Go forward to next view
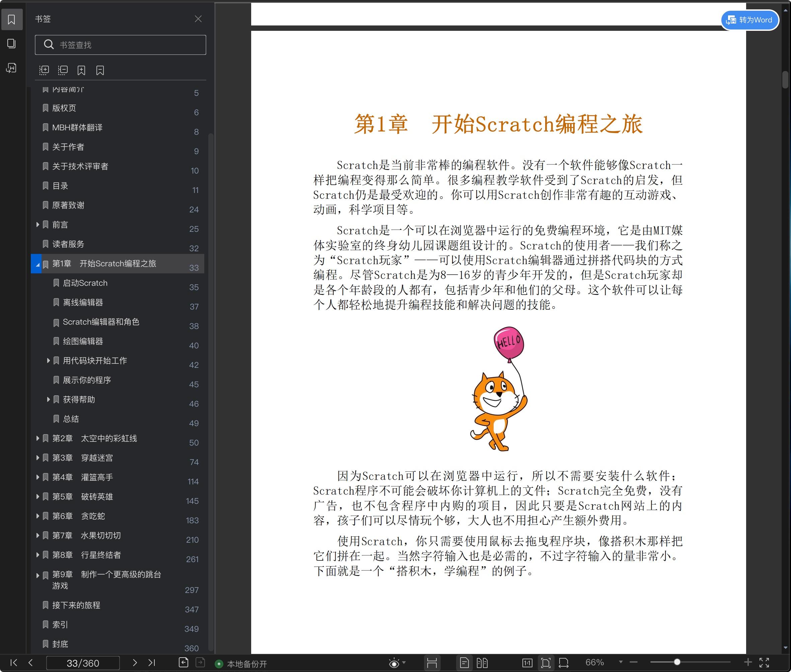 (x=200, y=663)
